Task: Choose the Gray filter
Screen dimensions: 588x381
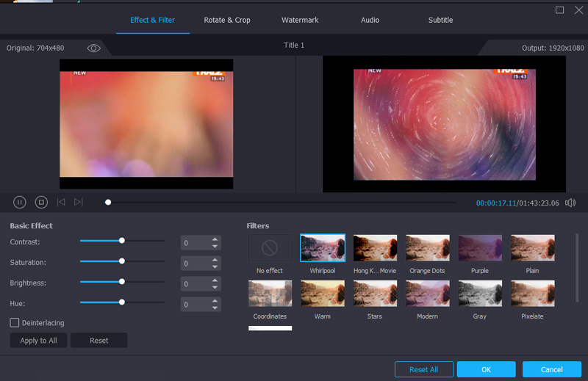Action: (x=480, y=294)
